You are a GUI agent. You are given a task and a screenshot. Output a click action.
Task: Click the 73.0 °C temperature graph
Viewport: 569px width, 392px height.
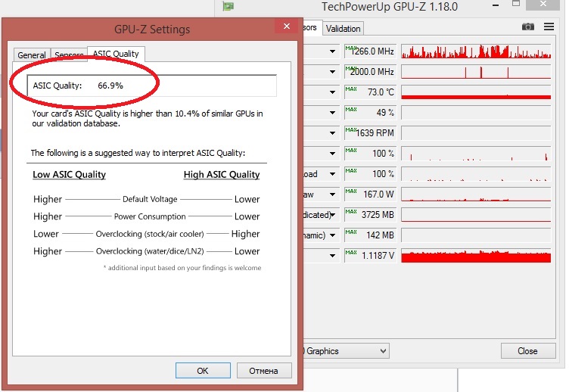[476, 92]
